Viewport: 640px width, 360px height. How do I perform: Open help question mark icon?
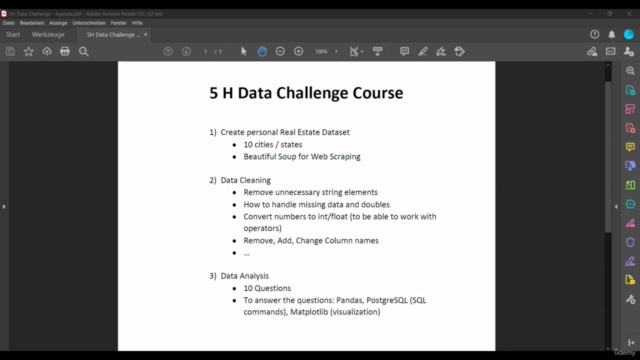pyautogui.click(x=595, y=35)
